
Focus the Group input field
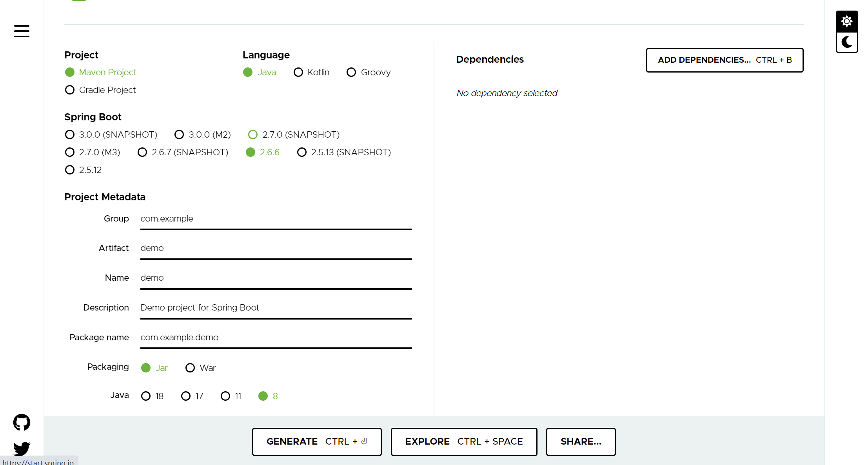pyautogui.click(x=276, y=219)
